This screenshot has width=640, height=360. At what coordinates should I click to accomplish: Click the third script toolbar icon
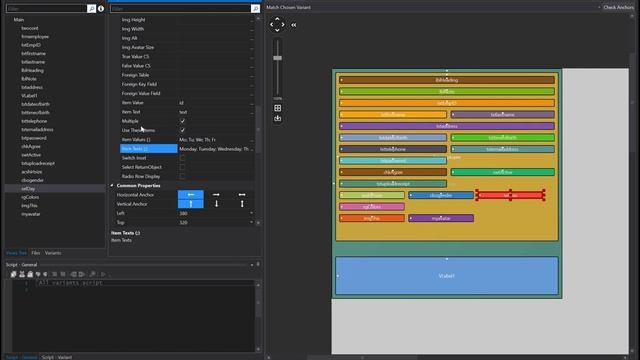coord(30,274)
